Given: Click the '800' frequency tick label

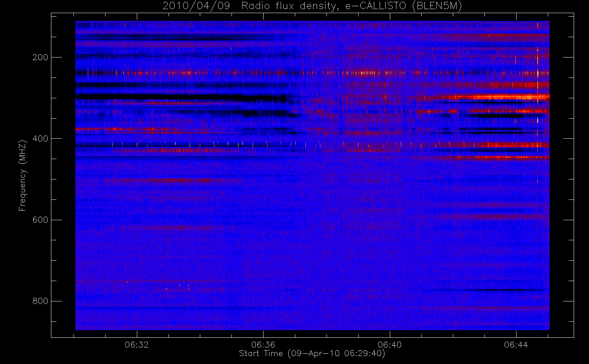Looking at the screenshot, I should pyautogui.click(x=40, y=301).
